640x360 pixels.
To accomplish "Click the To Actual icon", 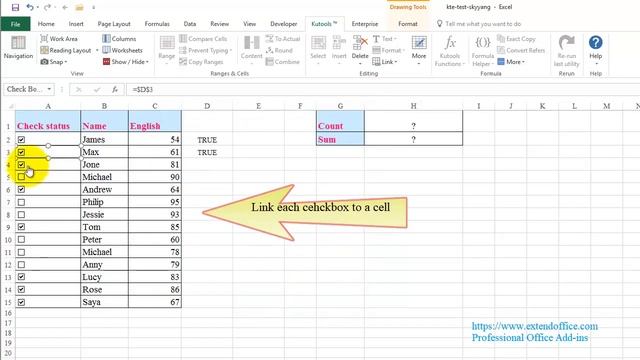I will (269, 39).
